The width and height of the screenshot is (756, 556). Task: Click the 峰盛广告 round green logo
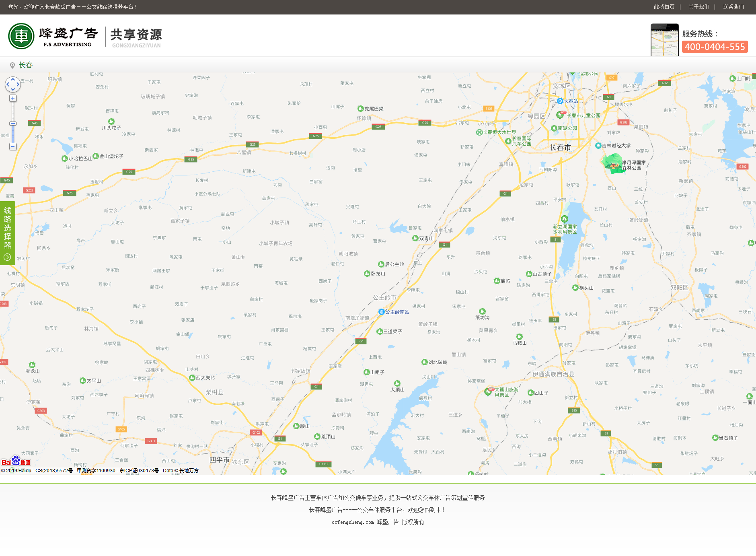[21, 36]
